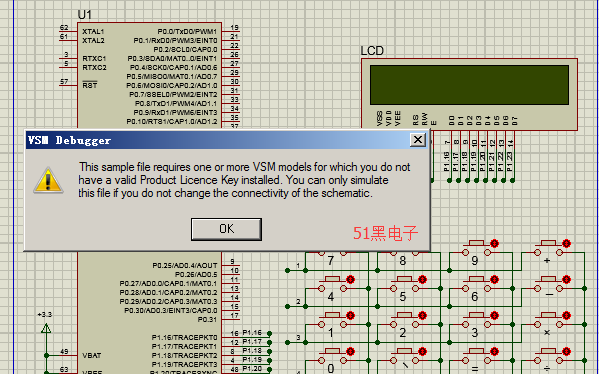Select the U1 microcontroller label
The height and width of the screenshot is (374, 599).
(84, 15)
